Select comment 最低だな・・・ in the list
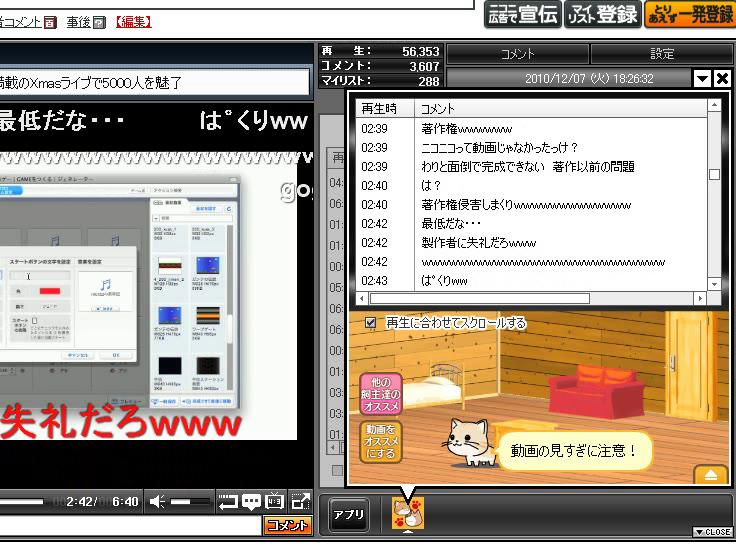 click(531, 224)
